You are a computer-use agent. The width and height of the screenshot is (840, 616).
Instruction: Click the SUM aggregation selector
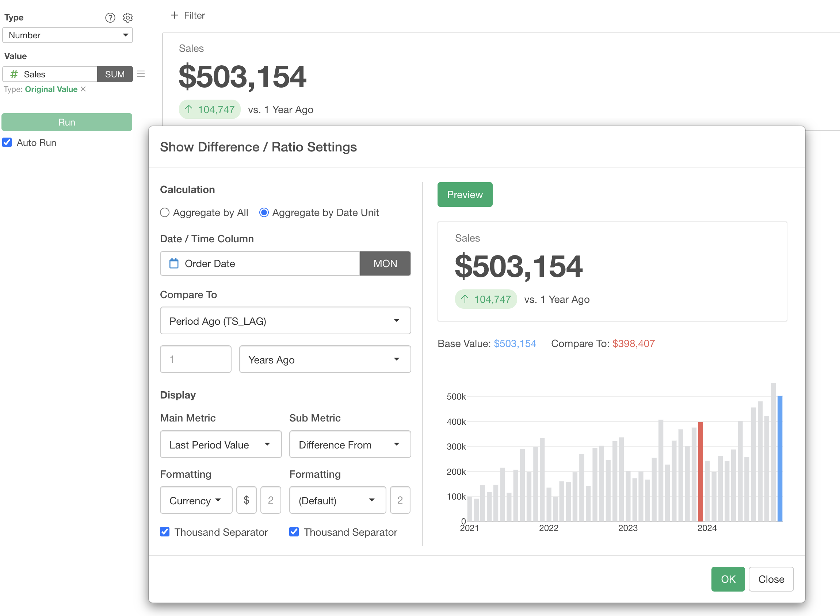tap(115, 74)
